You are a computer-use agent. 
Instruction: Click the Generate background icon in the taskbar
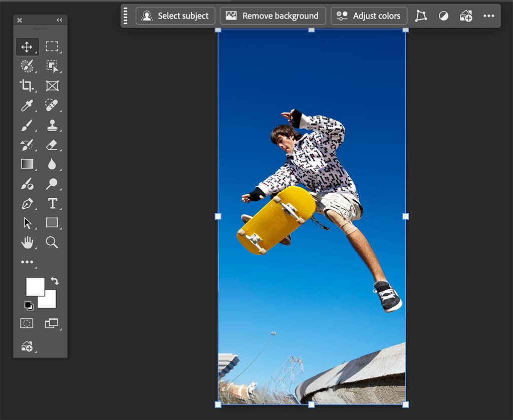(x=466, y=16)
